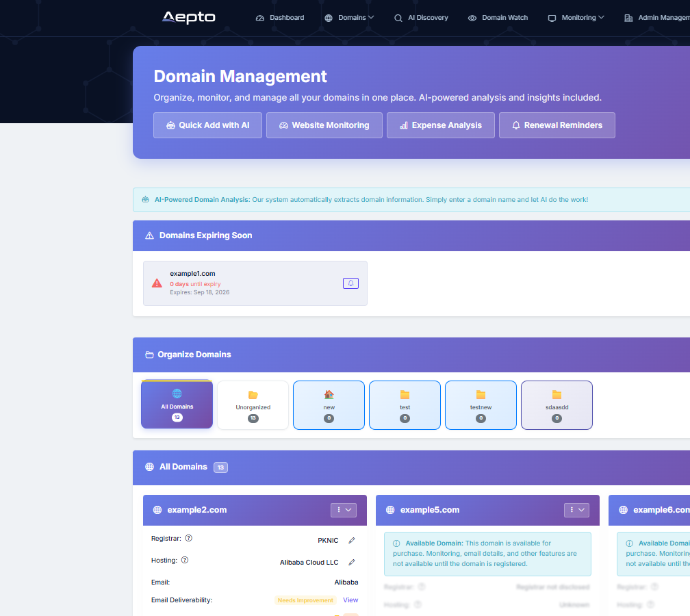Open the 'testnew' folder card
Viewport: 690px width, 616px height.
481,405
